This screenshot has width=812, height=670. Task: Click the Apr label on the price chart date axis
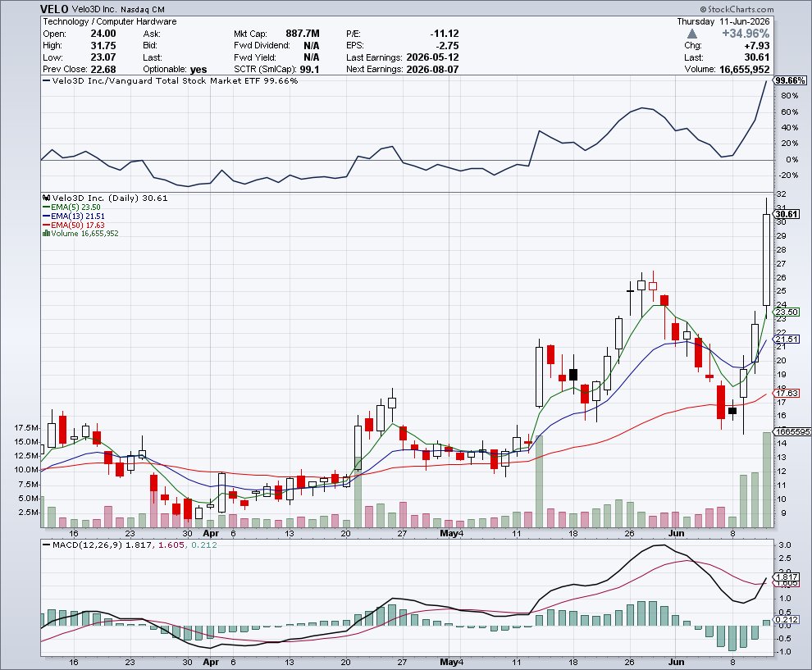pyautogui.click(x=211, y=533)
